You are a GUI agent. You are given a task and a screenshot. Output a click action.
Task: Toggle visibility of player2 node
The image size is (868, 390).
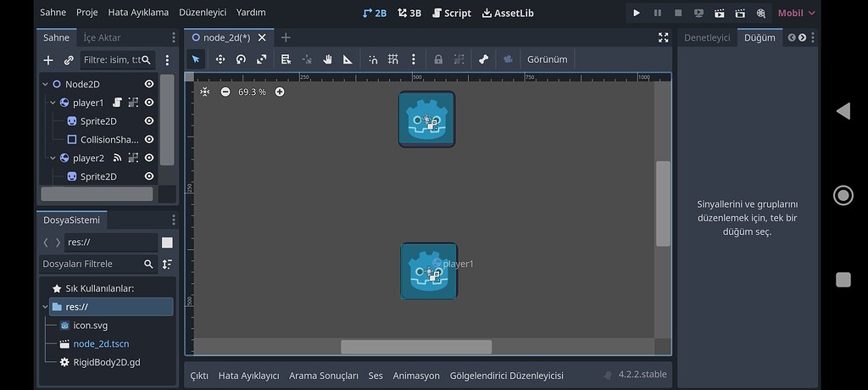click(149, 158)
